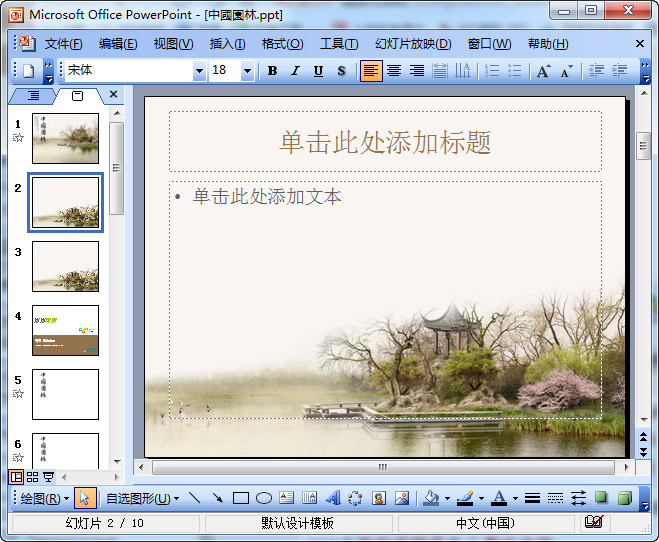The image size is (659, 542).
Task: Insert diagram or organization chart
Action: (356, 498)
